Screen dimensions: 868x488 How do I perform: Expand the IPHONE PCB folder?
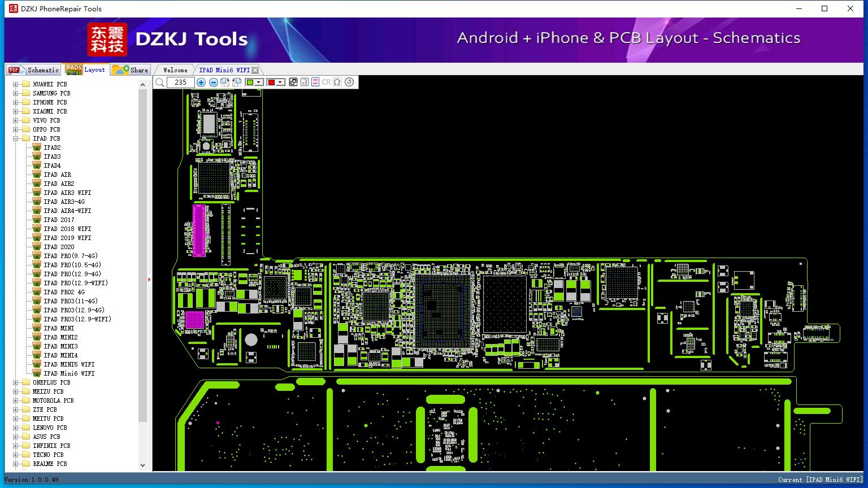point(16,102)
